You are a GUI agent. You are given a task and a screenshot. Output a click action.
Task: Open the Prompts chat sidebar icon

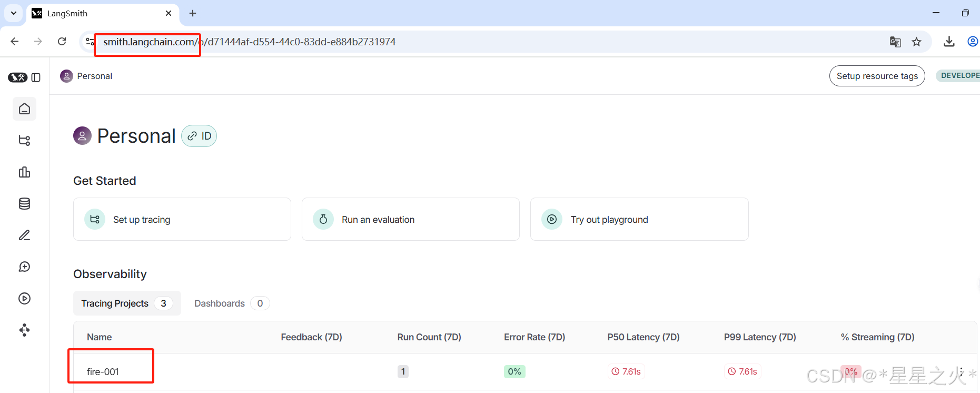pos(24,267)
